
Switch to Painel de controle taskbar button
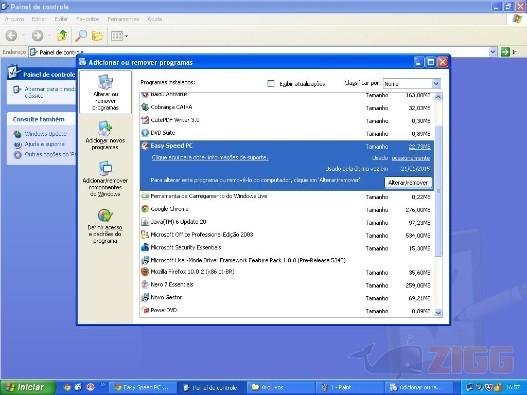pos(211,388)
